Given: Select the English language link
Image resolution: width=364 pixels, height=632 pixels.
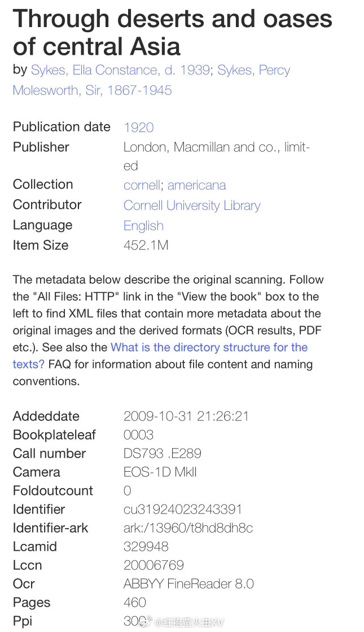Looking at the screenshot, I should point(143,226).
